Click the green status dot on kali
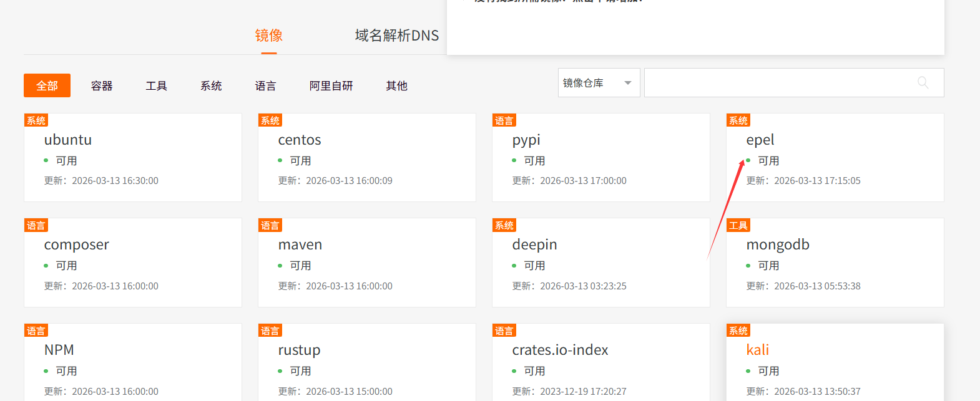 tap(748, 371)
